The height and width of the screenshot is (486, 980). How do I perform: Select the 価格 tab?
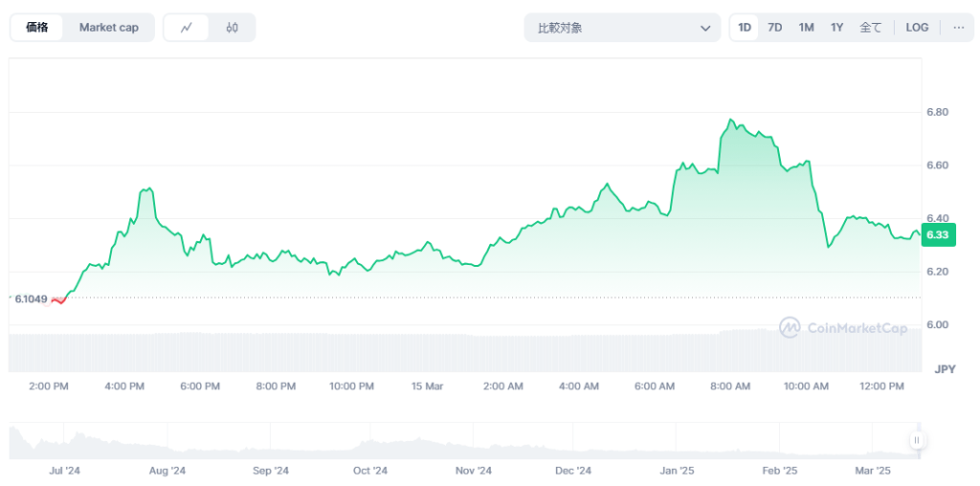click(38, 28)
